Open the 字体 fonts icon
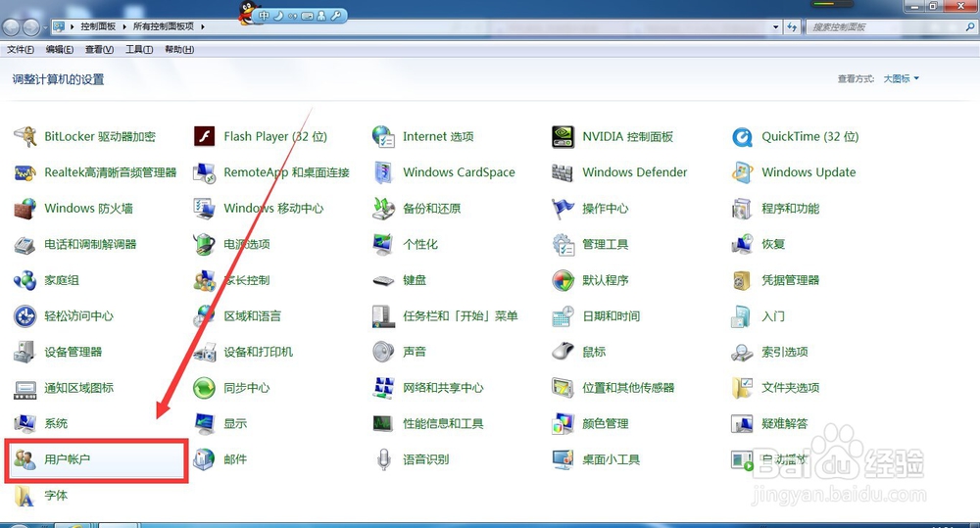The height and width of the screenshot is (528, 980). coord(24,496)
